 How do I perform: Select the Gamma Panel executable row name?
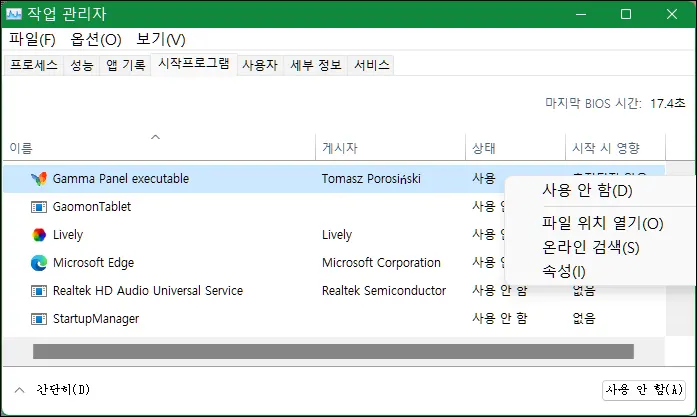121,179
